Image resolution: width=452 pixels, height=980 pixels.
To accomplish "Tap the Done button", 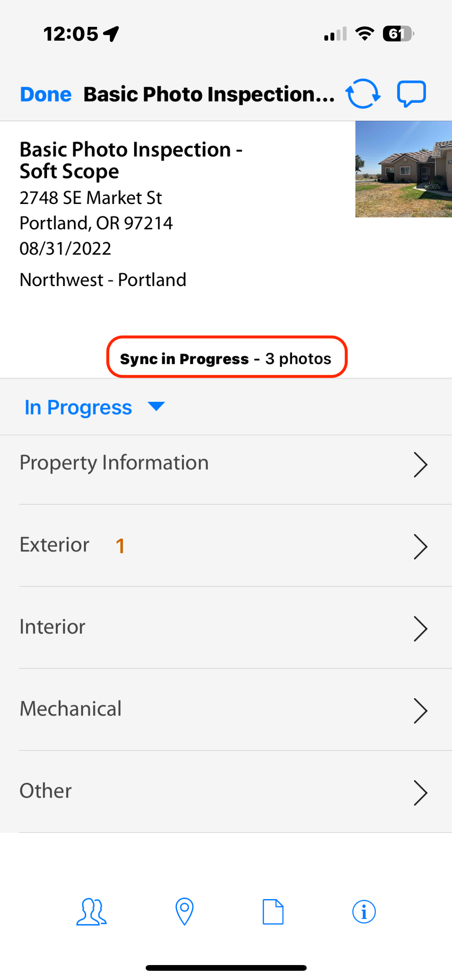I will 46,94.
